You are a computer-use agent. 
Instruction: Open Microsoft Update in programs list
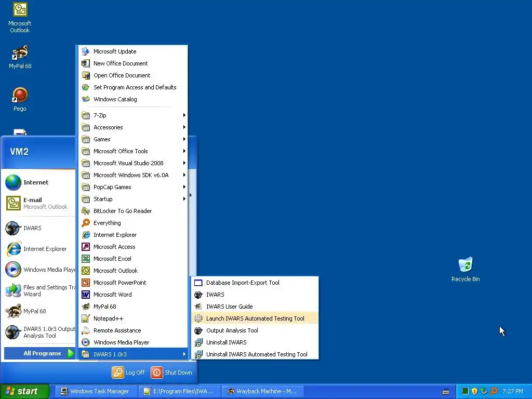134,51
